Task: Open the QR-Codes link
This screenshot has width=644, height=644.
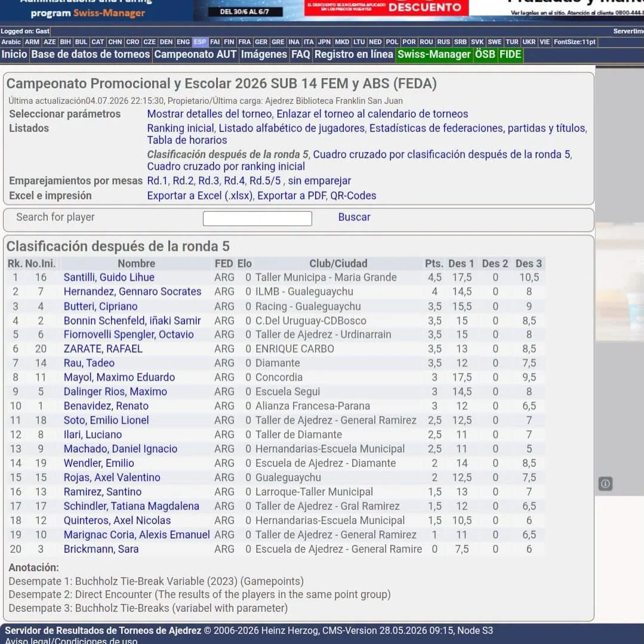Action: pyautogui.click(x=353, y=196)
